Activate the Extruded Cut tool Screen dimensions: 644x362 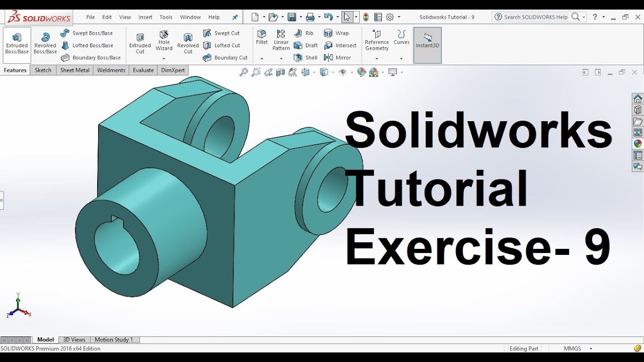click(140, 44)
